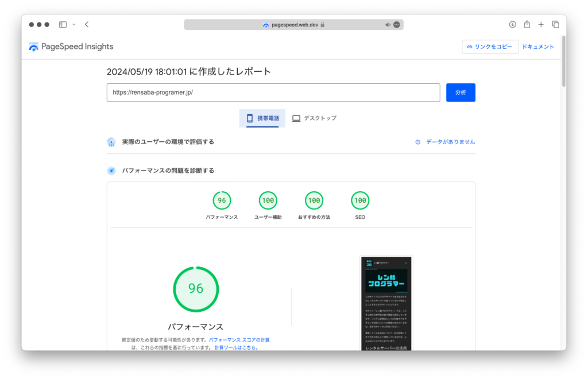Click the Safari share icon
This screenshot has height=379, width=588.
[x=527, y=25]
